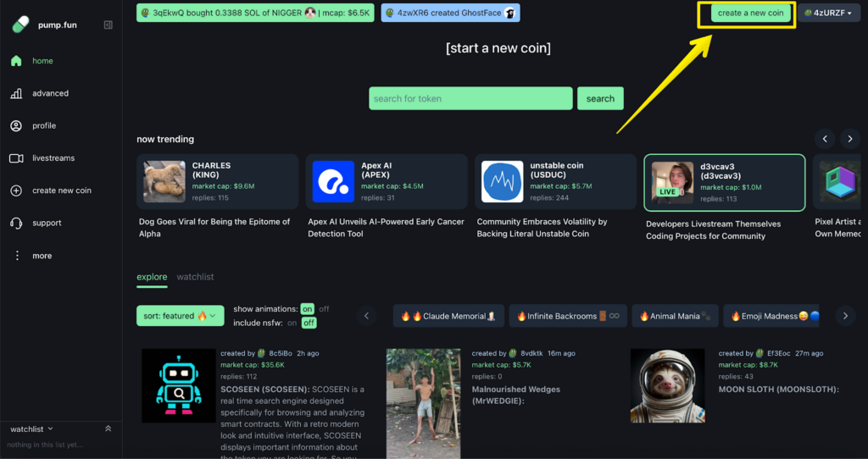This screenshot has width=868, height=459.
Task: Open the sort: featured dropdown
Action: pos(181,316)
